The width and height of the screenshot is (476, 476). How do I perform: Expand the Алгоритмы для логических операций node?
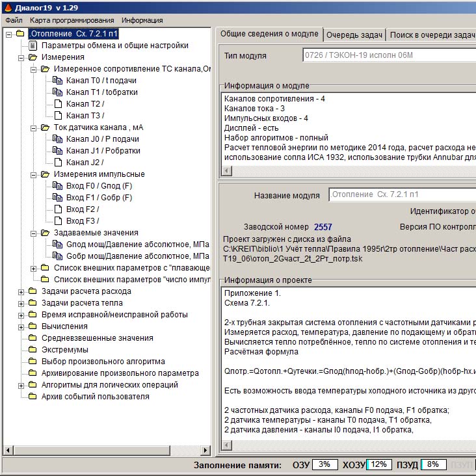(x=21, y=385)
